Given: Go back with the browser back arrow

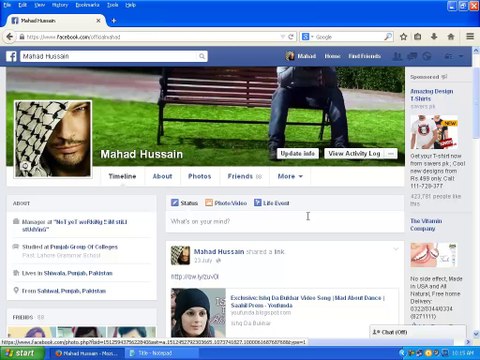Looking at the screenshot, I should [x=10, y=37].
